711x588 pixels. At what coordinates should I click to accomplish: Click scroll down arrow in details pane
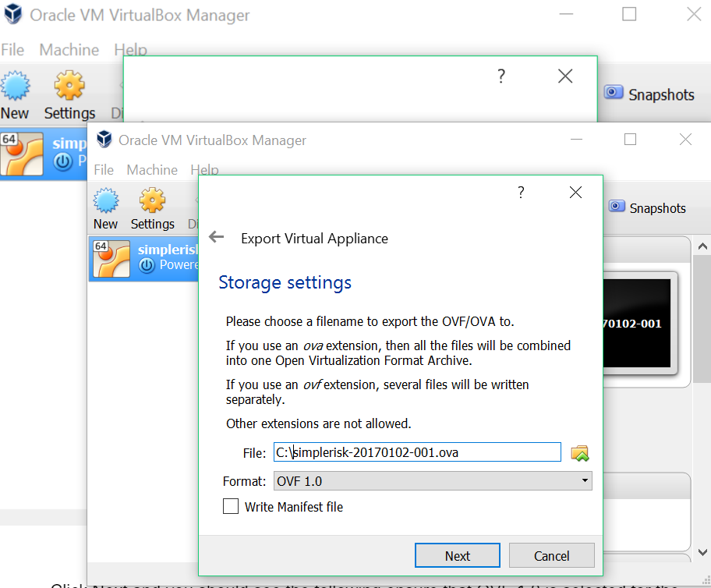coord(702,552)
